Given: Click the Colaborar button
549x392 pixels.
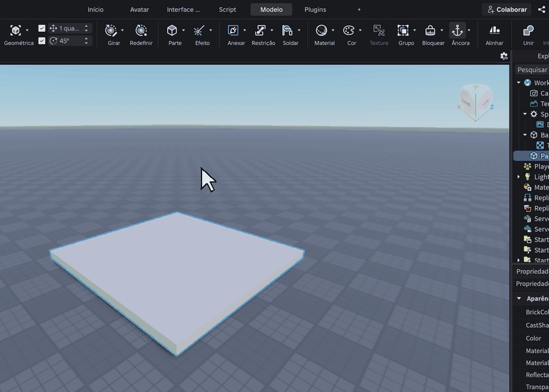Looking at the screenshot, I should [507, 9].
